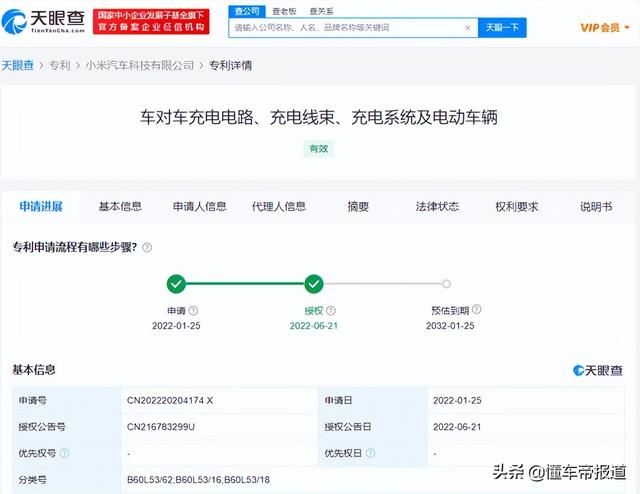Click the green check above 申请 step
The image size is (640, 494).
coord(176,284)
